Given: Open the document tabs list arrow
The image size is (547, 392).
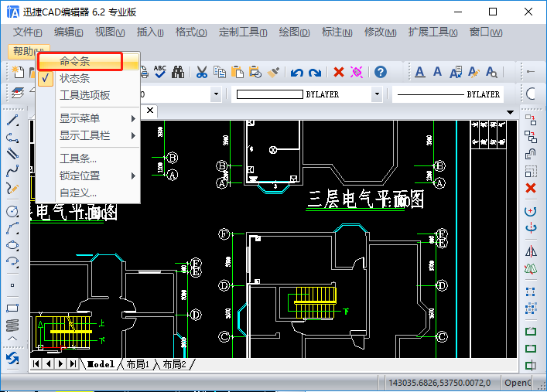Looking at the screenshot, I should tap(510, 112).
